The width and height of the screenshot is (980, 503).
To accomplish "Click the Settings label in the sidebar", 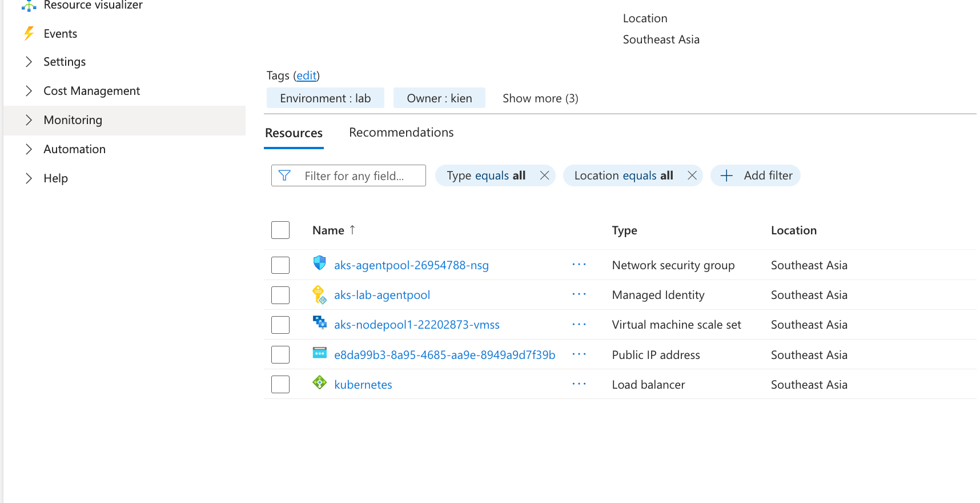I will point(65,62).
